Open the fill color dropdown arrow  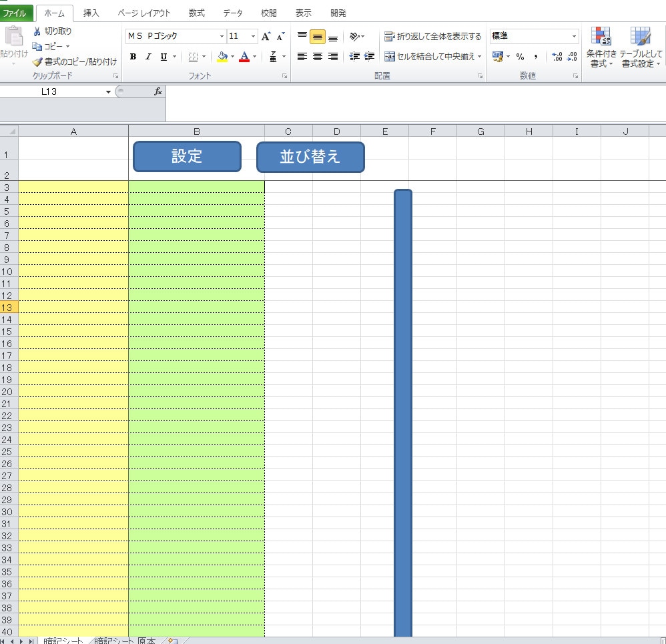232,57
